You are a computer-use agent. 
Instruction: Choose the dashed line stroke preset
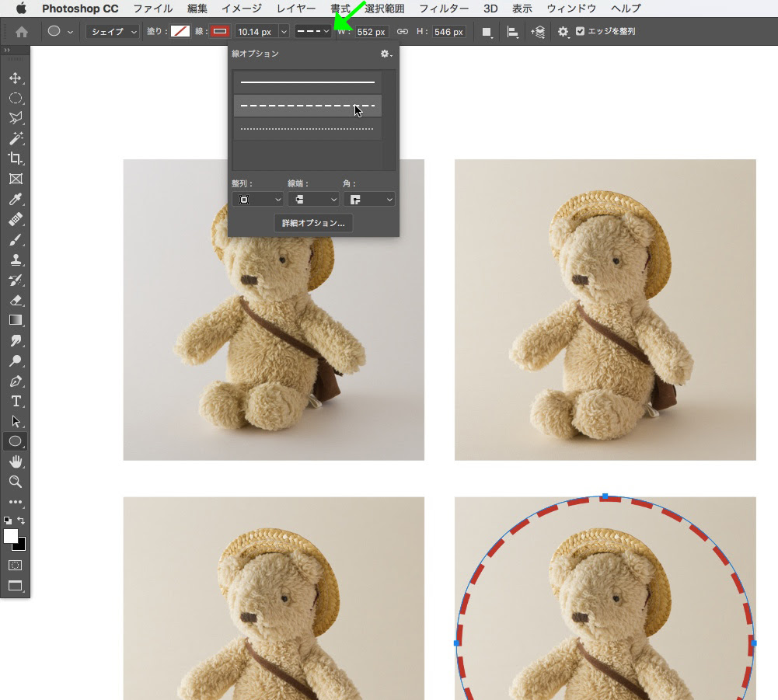click(308, 106)
